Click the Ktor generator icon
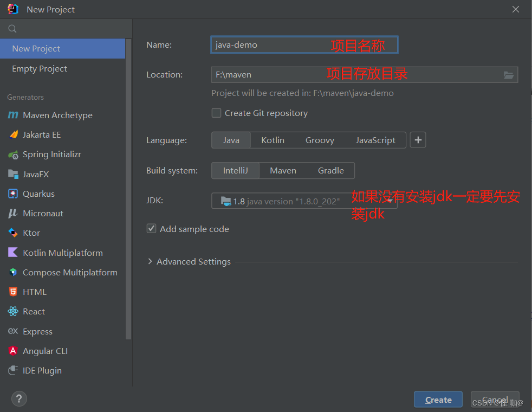The height and width of the screenshot is (412, 532). tap(13, 233)
